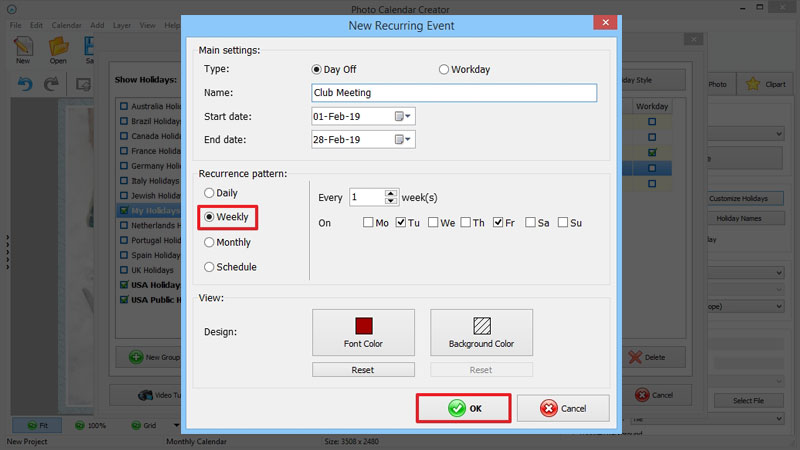Check the Mo weekday checkbox
Image resolution: width=800 pixels, height=450 pixels.
pyautogui.click(x=368, y=222)
